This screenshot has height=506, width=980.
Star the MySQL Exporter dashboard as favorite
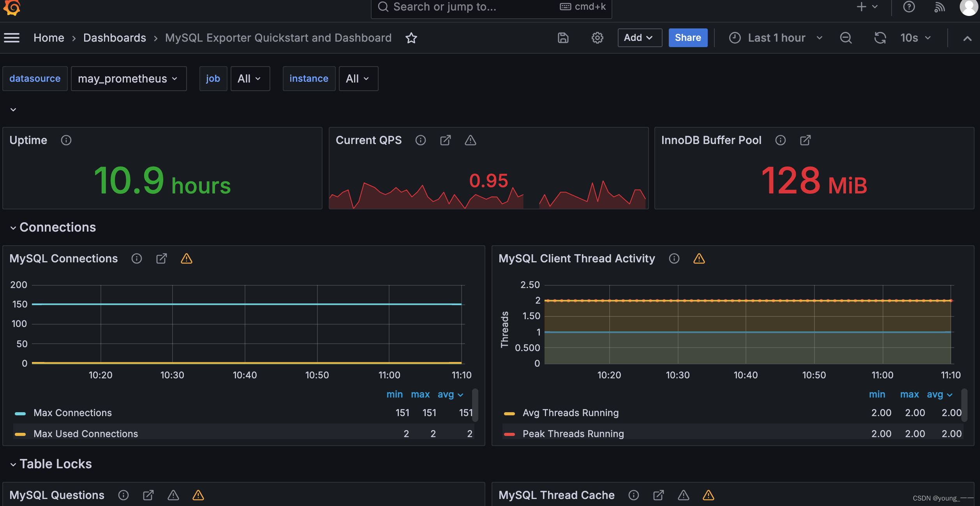coord(411,38)
